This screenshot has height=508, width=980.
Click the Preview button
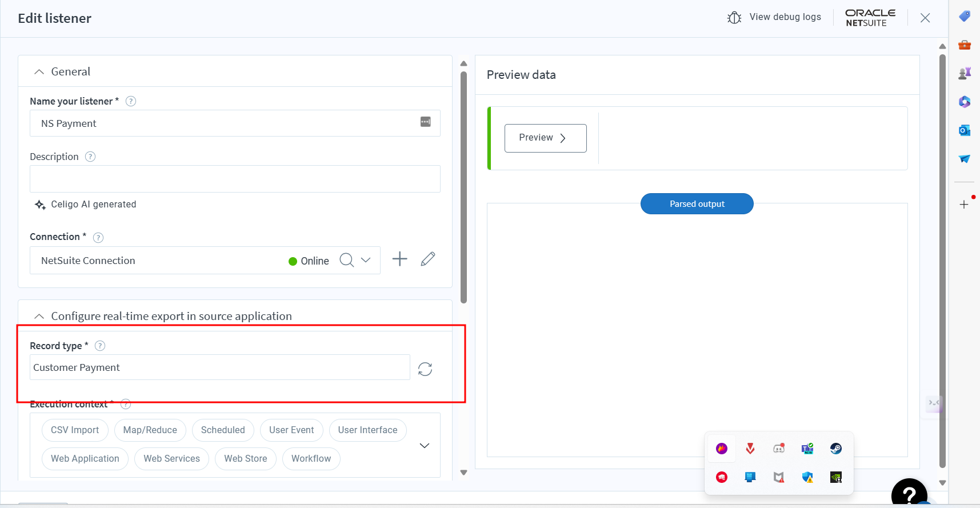[x=545, y=138]
